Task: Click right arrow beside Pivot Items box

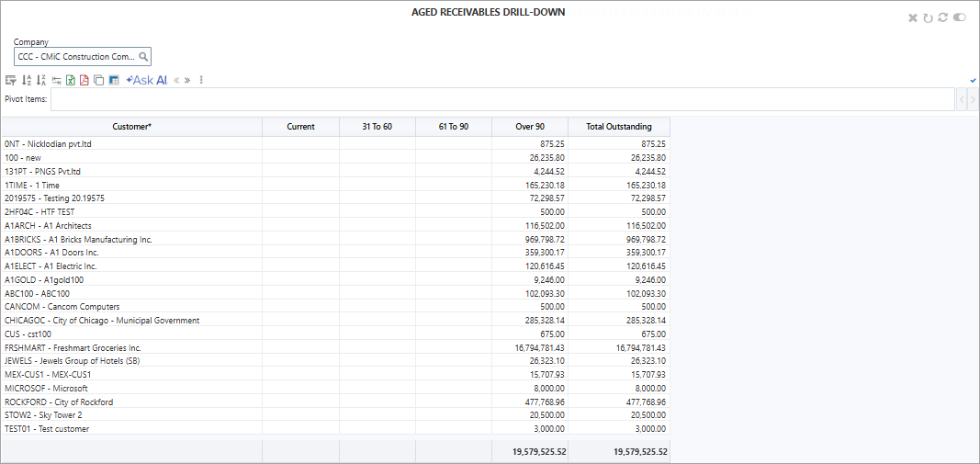Action: click(x=972, y=99)
